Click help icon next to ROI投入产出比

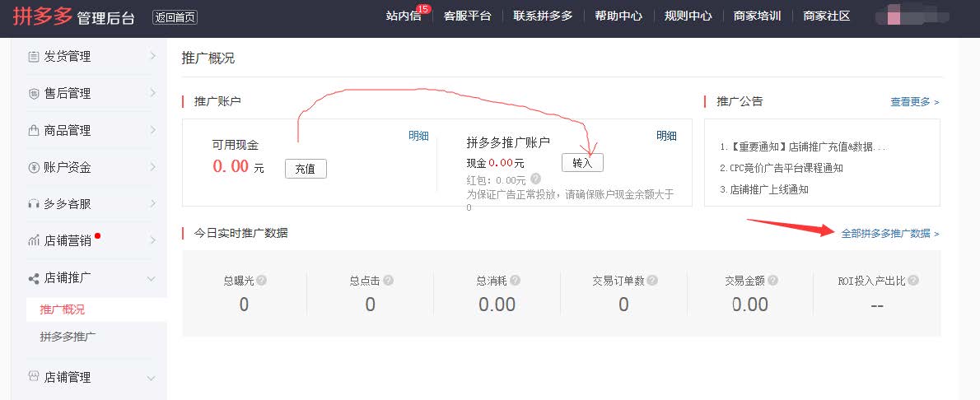tap(913, 281)
